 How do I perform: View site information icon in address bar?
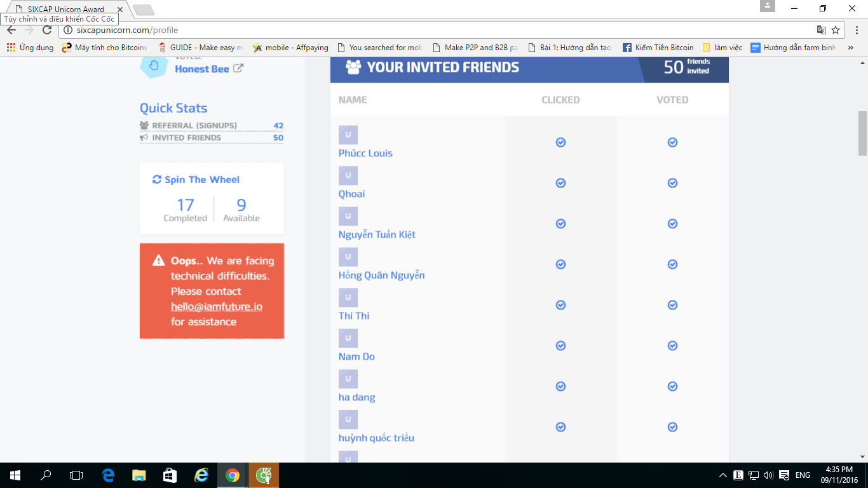pos(69,30)
